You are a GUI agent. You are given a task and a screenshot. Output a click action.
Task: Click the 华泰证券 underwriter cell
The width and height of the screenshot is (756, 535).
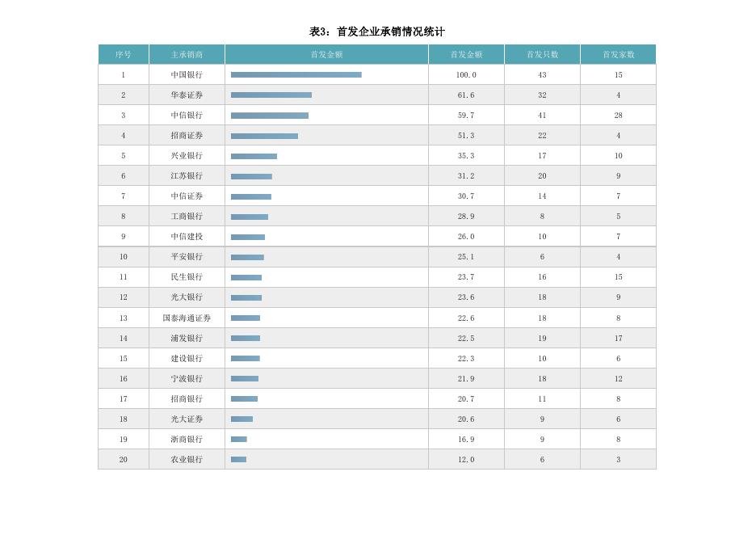pos(187,95)
